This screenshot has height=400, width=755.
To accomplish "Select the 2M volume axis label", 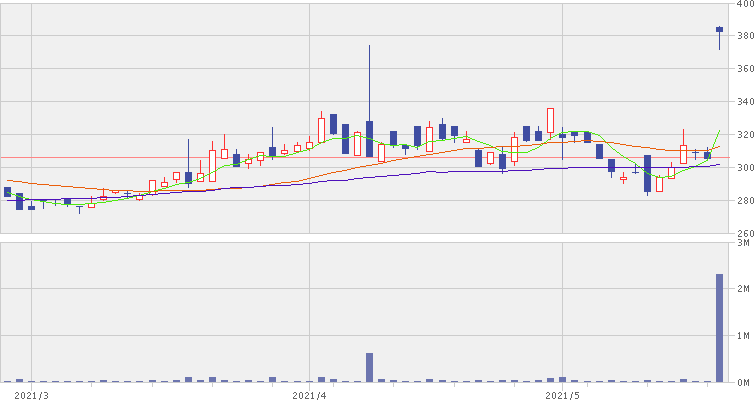I will click(x=745, y=289).
